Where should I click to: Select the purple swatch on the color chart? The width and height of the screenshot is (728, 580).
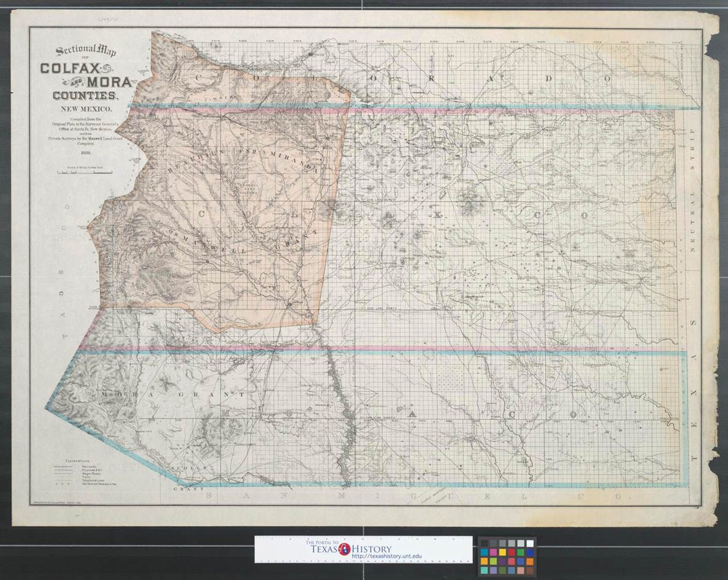(x=502, y=561)
